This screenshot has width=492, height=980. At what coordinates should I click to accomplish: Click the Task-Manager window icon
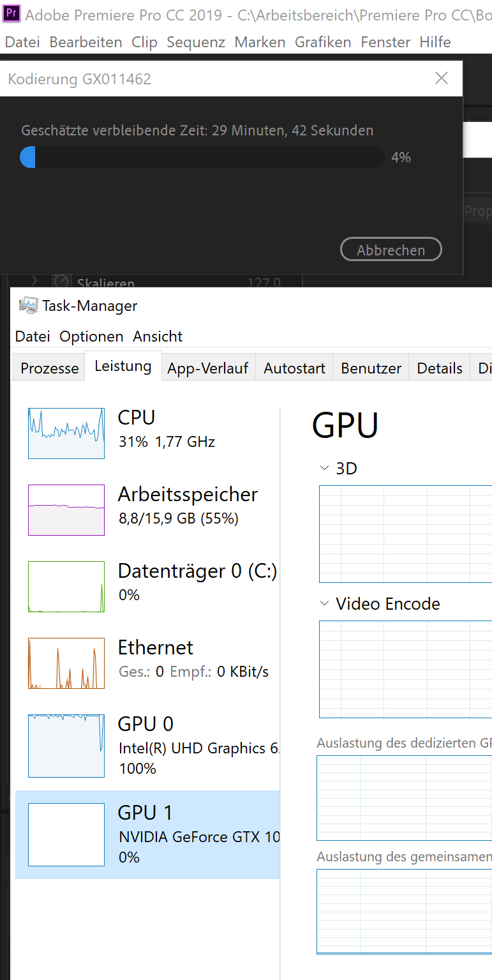pyautogui.click(x=28, y=305)
